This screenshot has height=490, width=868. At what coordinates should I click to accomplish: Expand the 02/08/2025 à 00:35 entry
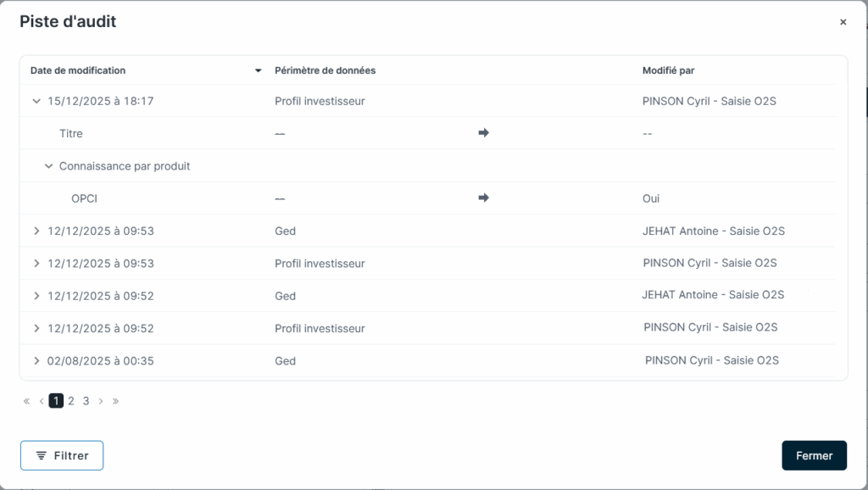[x=36, y=361]
